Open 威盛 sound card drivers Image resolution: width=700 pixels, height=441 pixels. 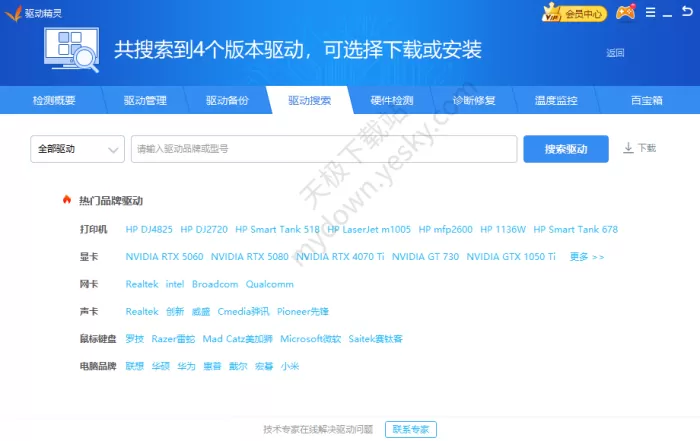(201, 312)
